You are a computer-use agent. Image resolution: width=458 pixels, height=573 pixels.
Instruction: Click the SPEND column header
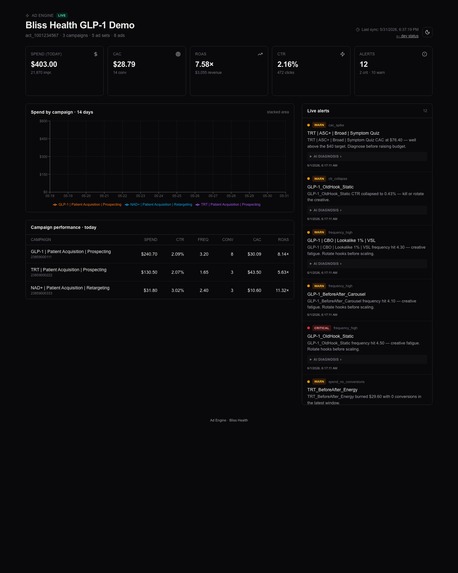tap(151, 240)
